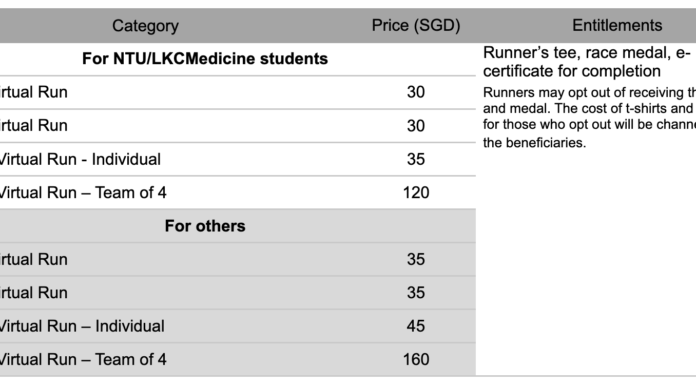Click the Category column header
Screen dimensions: 696x385
(x=145, y=26)
